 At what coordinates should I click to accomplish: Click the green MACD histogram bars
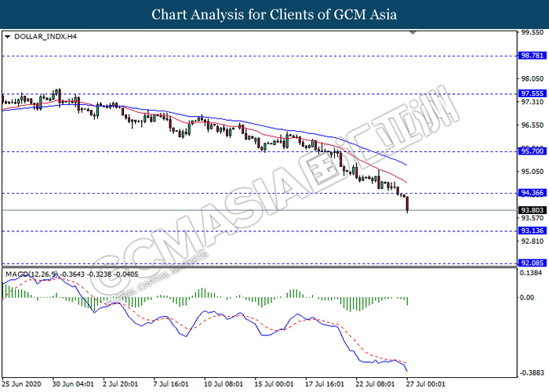coord(345,303)
